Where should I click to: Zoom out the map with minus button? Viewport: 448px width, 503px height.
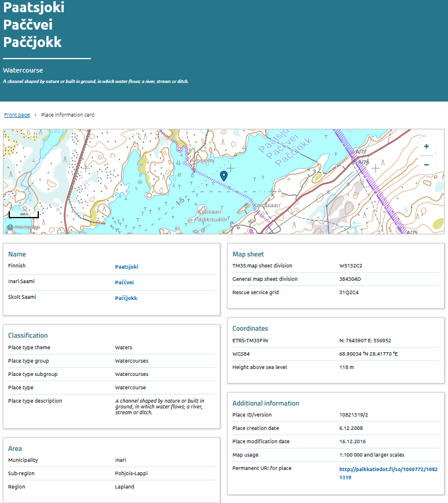pyautogui.click(x=426, y=165)
